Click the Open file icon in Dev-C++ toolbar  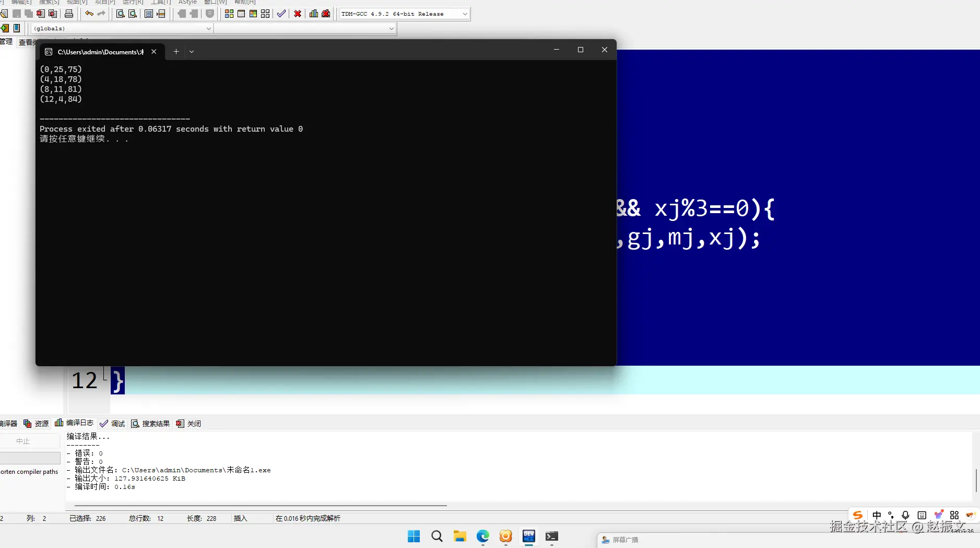(x=4, y=14)
